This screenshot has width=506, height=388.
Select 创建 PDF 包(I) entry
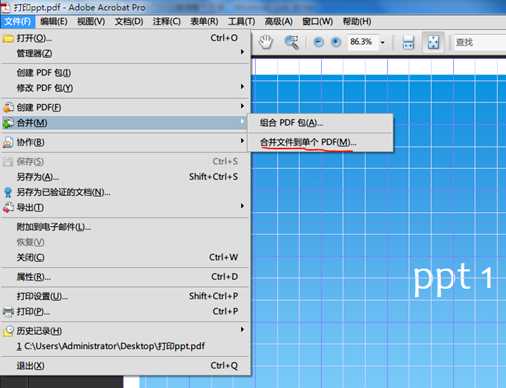[x=125, y=73]
